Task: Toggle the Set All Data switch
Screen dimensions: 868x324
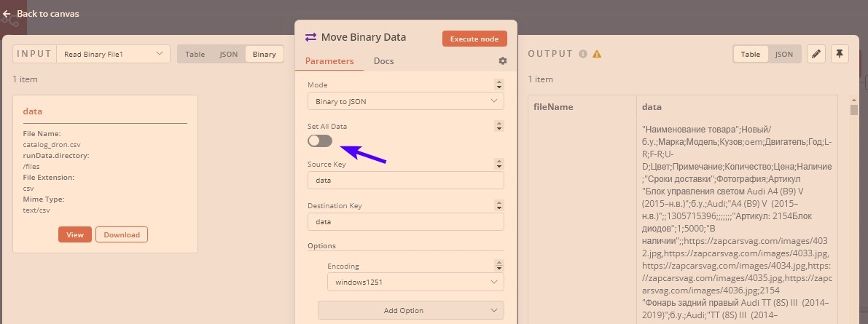Action: pos(320,141)
